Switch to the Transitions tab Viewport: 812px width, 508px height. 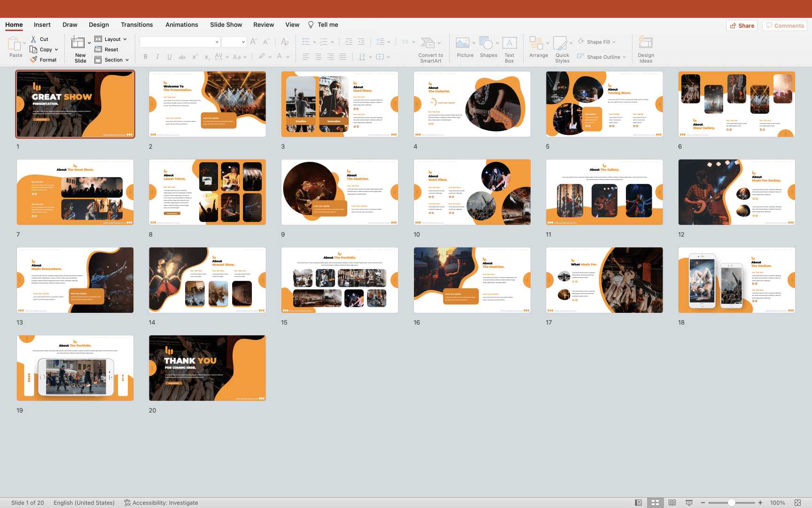(137, 25)
